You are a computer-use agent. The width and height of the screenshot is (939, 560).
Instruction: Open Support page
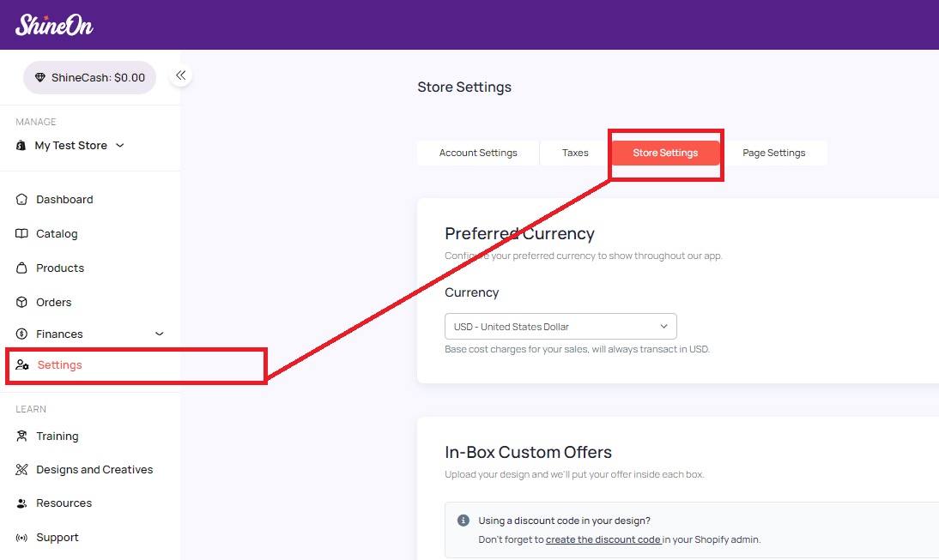coord(58,537)
